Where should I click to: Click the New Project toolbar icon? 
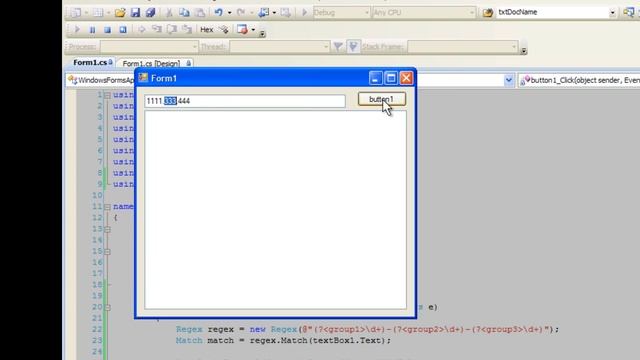coord(76,13)
